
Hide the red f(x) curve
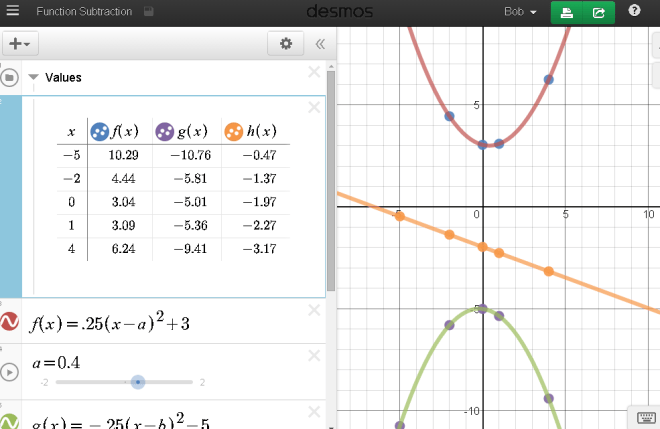point(9,321)
